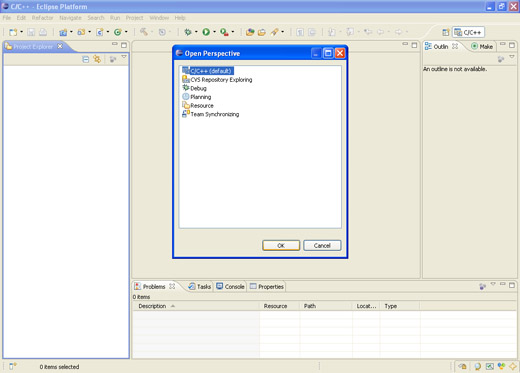
Task: Click the magnifier globe icon in status bar
Action: click(478, 366)
